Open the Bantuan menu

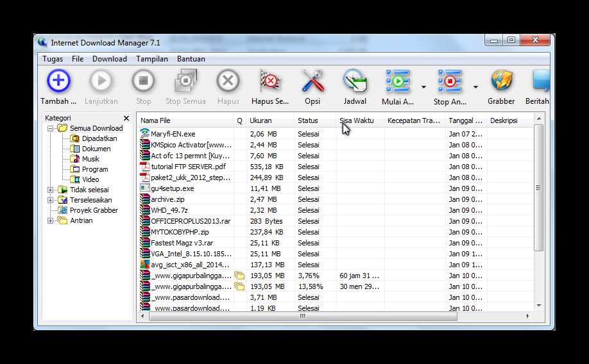(191, 59)
